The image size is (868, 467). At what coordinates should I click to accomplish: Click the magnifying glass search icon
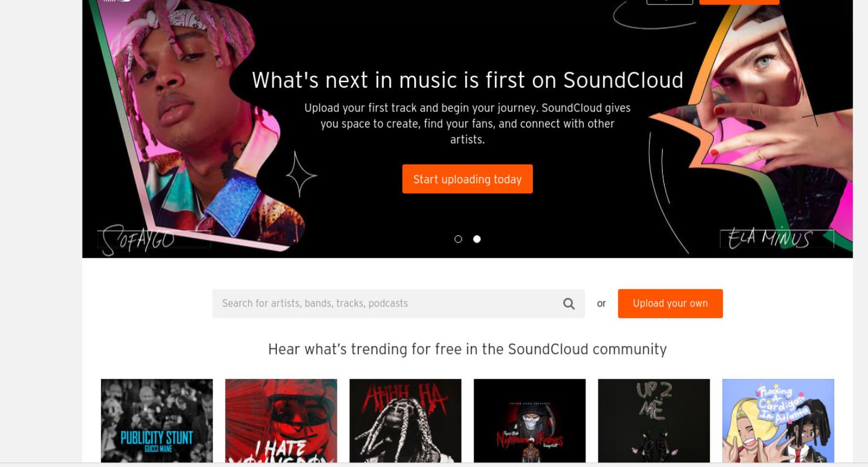click(x=568, y=304)
